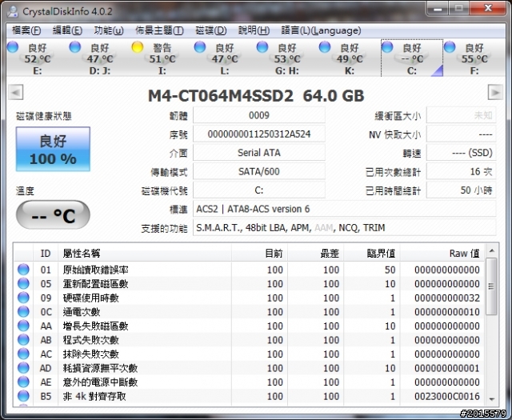Click the interface field Serial ATA

(259, 153)
